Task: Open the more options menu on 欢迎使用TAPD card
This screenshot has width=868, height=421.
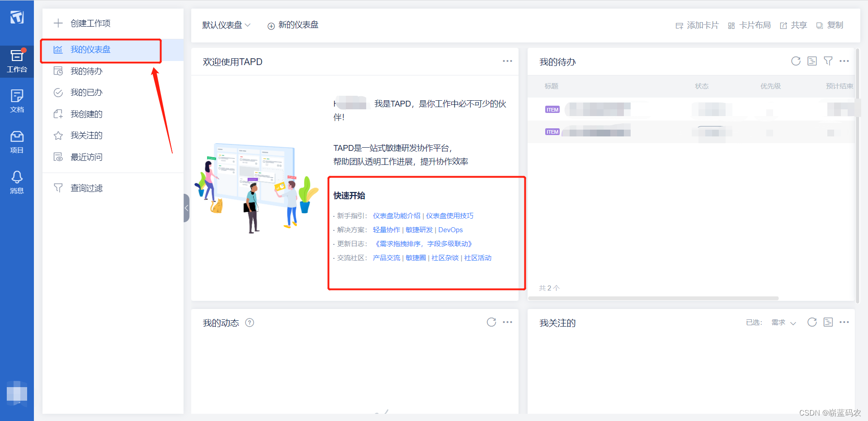Action: click(507, 61)
